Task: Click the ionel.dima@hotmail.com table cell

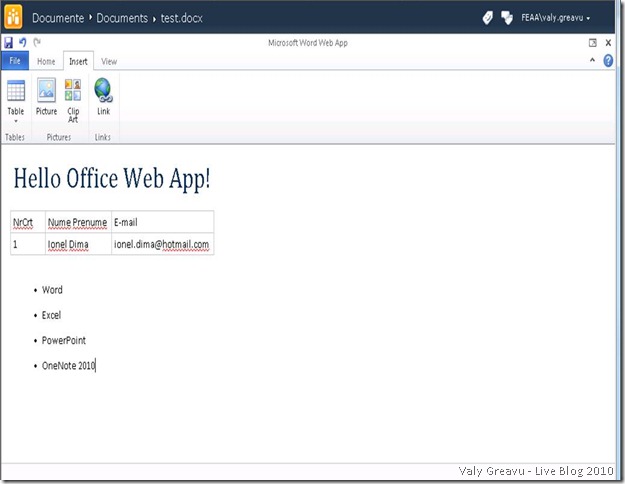Action: (161, 244)
